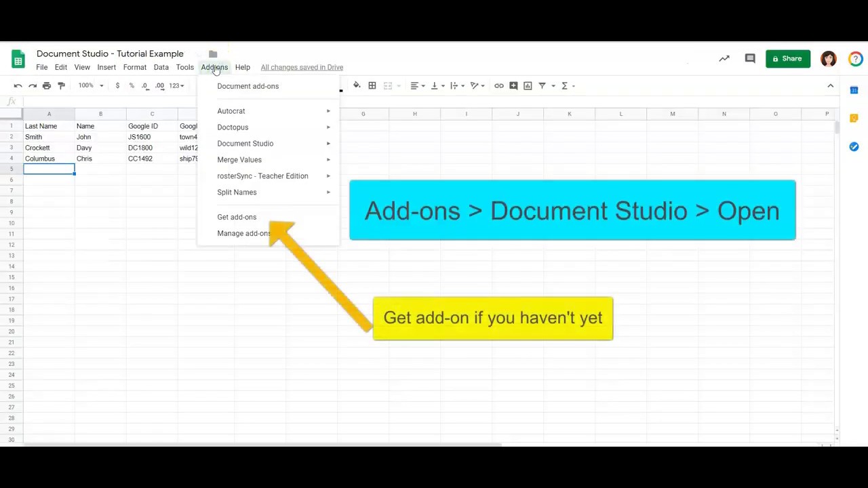Image resolution: width=868 pixels, height=488 pixels.
Task: Click the colorful help circle icon
Action: point(856,59)
